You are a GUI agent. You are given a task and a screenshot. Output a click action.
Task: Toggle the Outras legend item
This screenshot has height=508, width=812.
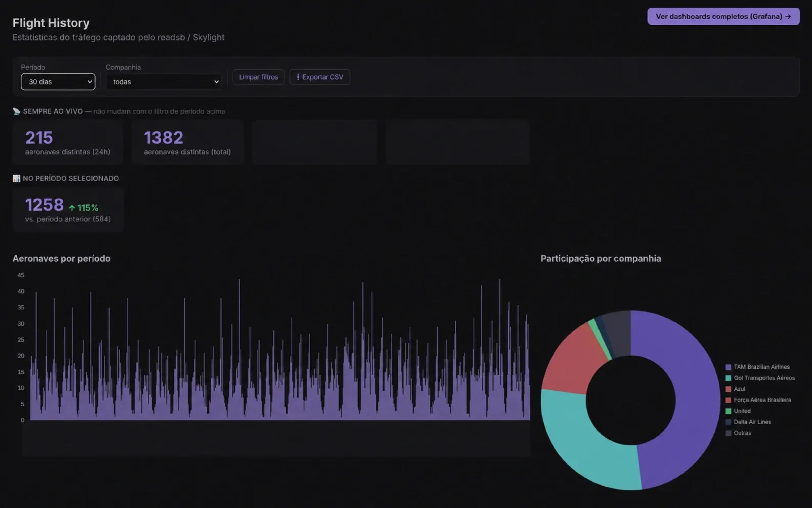tap(738, 433)
